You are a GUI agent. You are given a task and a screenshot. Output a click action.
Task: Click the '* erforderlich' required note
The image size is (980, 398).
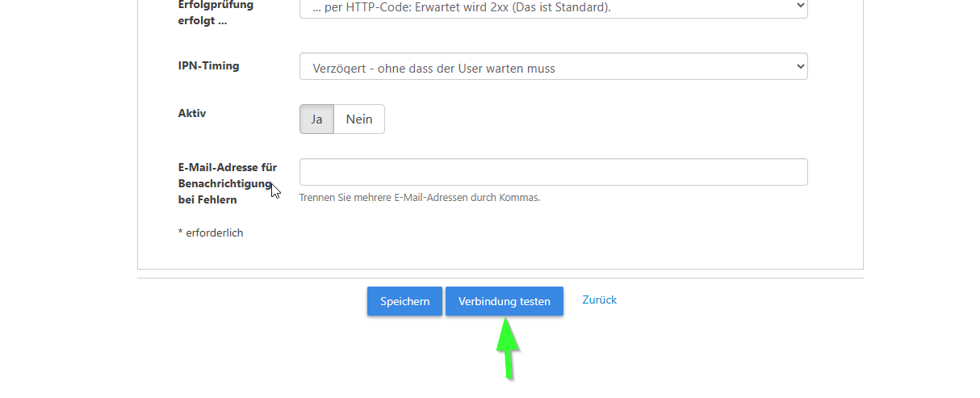coord(210,233)
